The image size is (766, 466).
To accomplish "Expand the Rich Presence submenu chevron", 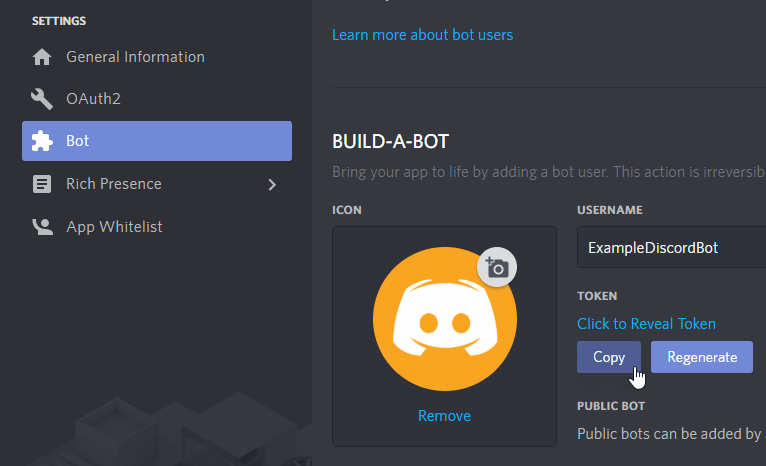I will [272, 184].
